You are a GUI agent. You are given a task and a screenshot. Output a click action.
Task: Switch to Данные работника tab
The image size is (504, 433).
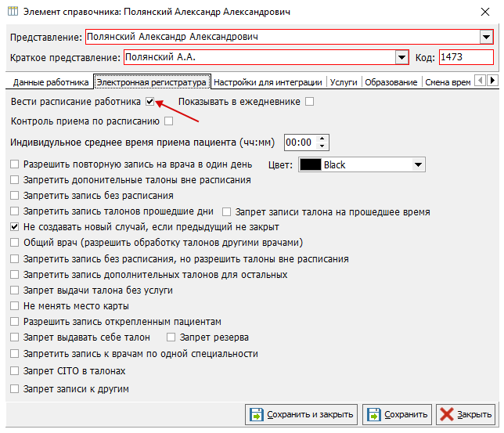[x=50, y=82]
